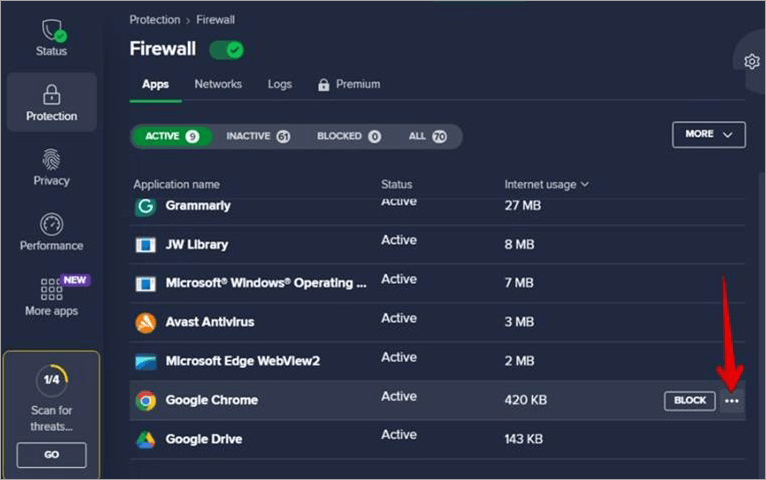Filter the list by Inactive apps
766x480 pixels.
(x=257, y=136)
